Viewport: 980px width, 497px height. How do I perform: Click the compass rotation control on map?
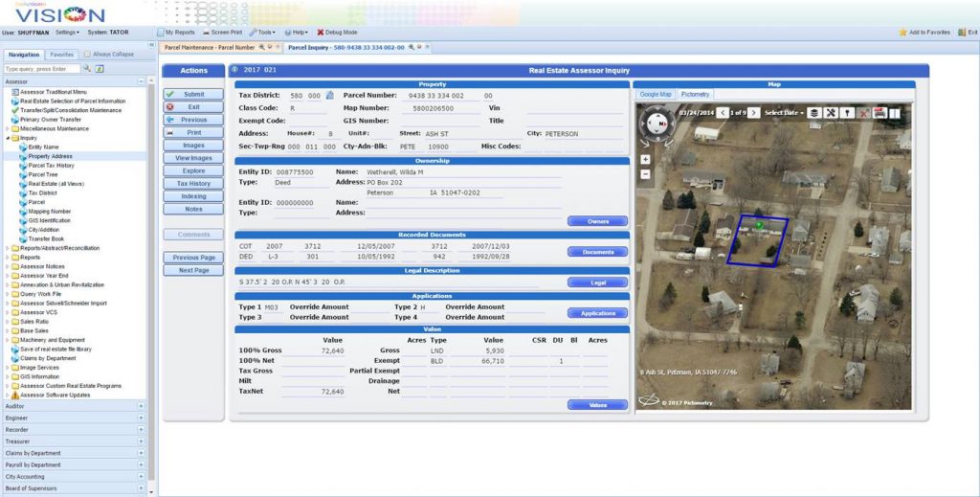(x=656, y=124)
